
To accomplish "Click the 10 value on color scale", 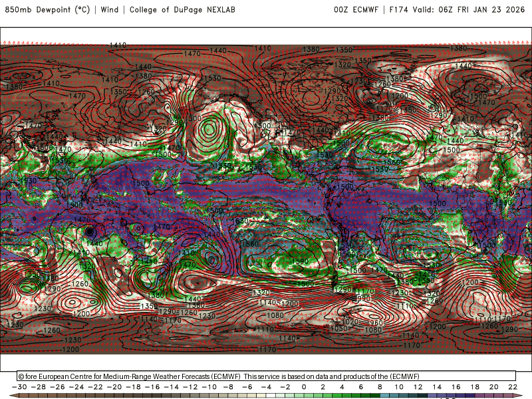I will (x=398, y=387).
